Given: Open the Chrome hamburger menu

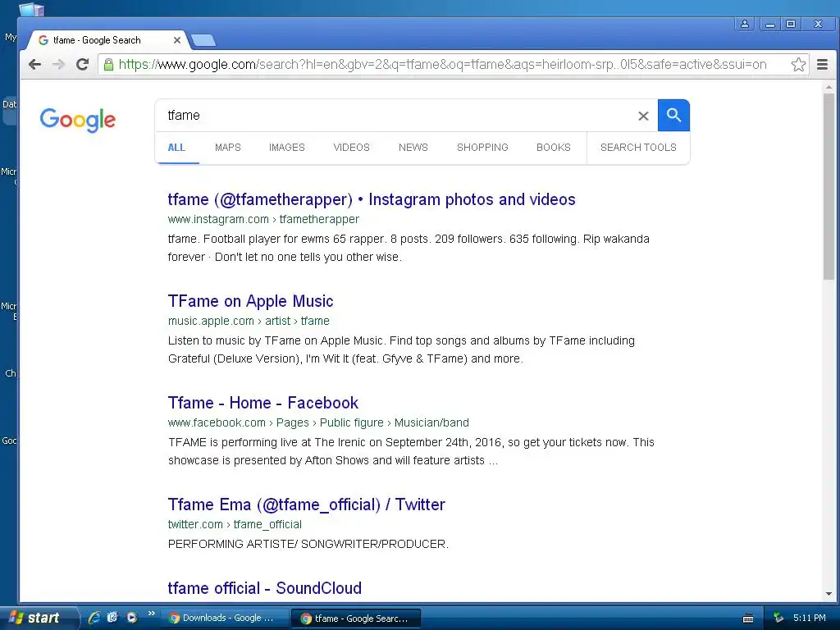Looking at the screenshot, I should (x=822, y=65).
